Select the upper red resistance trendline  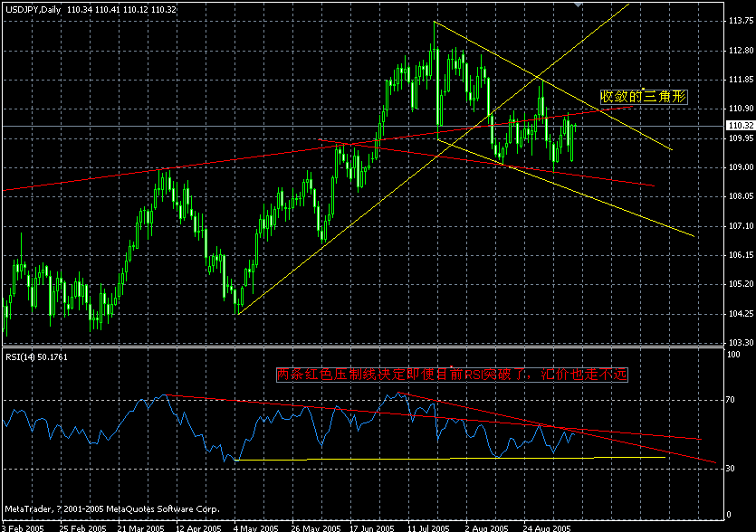tap(543, 118)
